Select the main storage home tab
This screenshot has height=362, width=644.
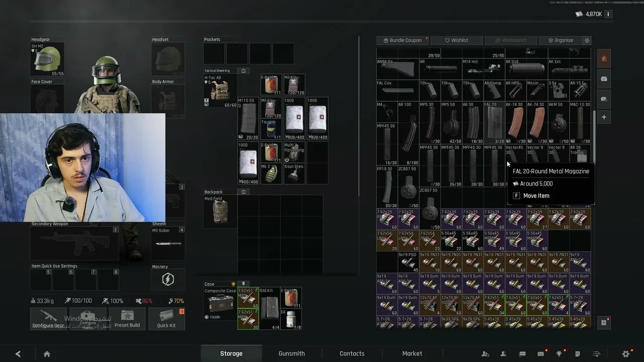604,59
